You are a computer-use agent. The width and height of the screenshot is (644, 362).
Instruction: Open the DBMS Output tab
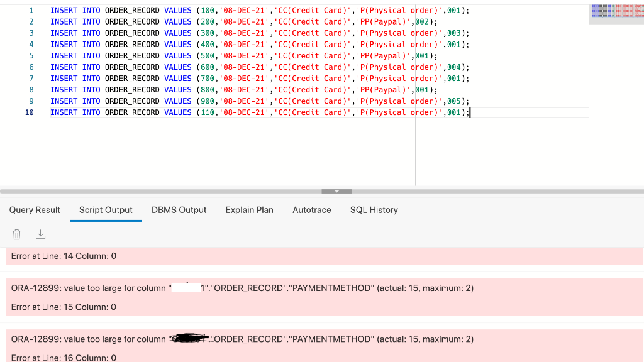[179, 210]
